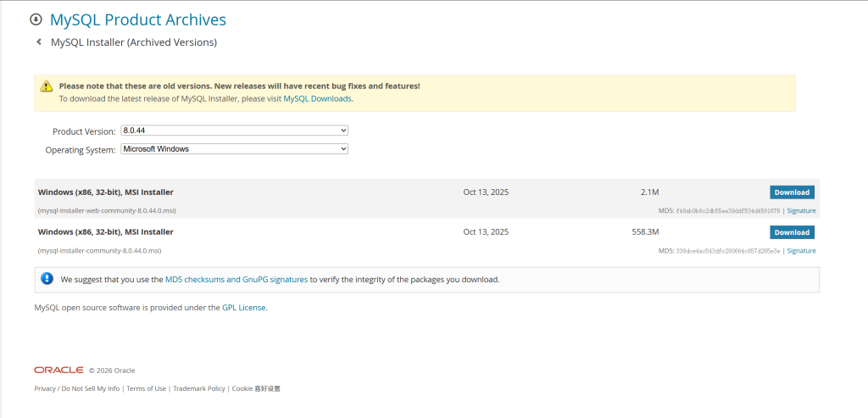Screen dimensions: 868x418
Task: Click the Operating System label
Action: click(x=81, y=149)
